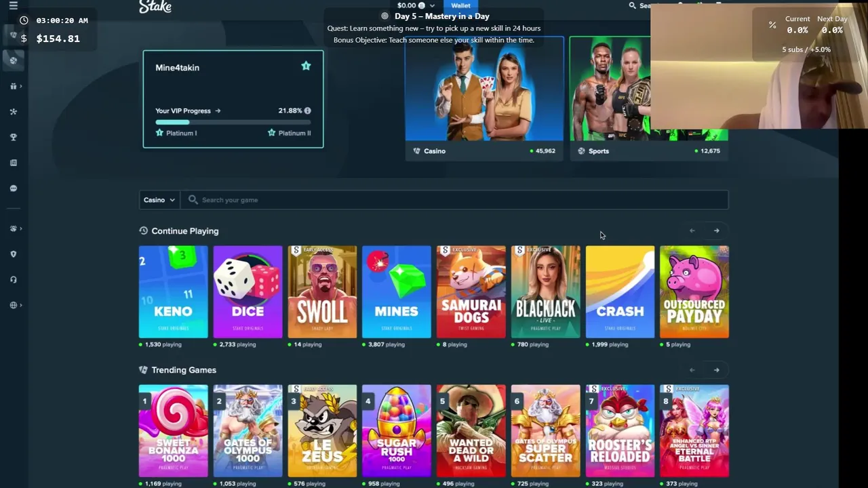The width and height of the screenshot is (868, 488).
Task: Open the handshake sponsorships icon in sidebar
Action: pyautogui.click(x=13, y=228)
